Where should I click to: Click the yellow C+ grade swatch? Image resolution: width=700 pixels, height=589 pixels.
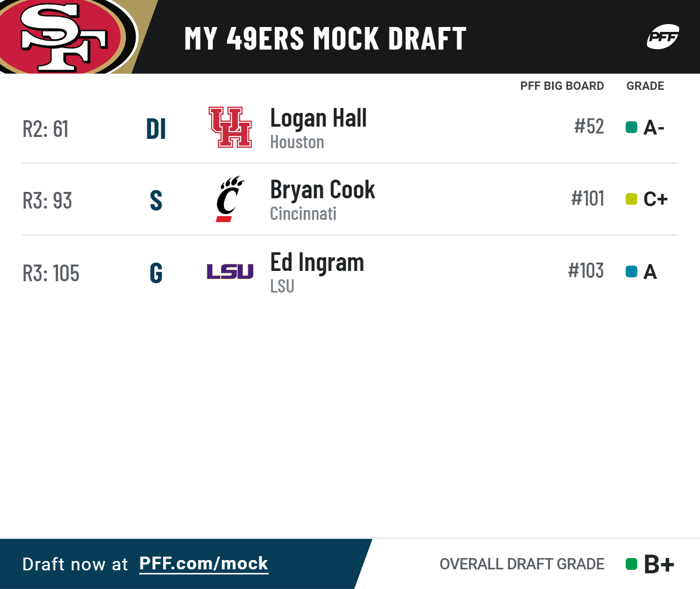[x=631, y=199]
